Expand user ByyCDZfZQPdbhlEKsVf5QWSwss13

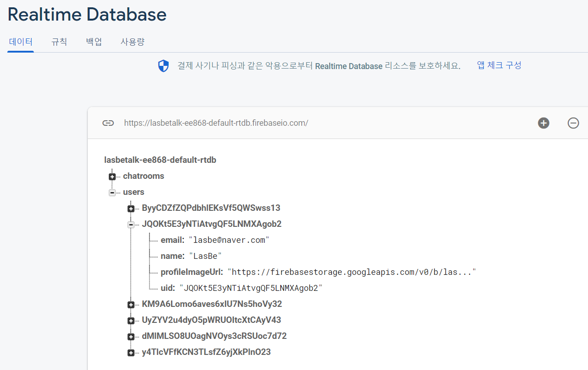click(x=131, y=209)
